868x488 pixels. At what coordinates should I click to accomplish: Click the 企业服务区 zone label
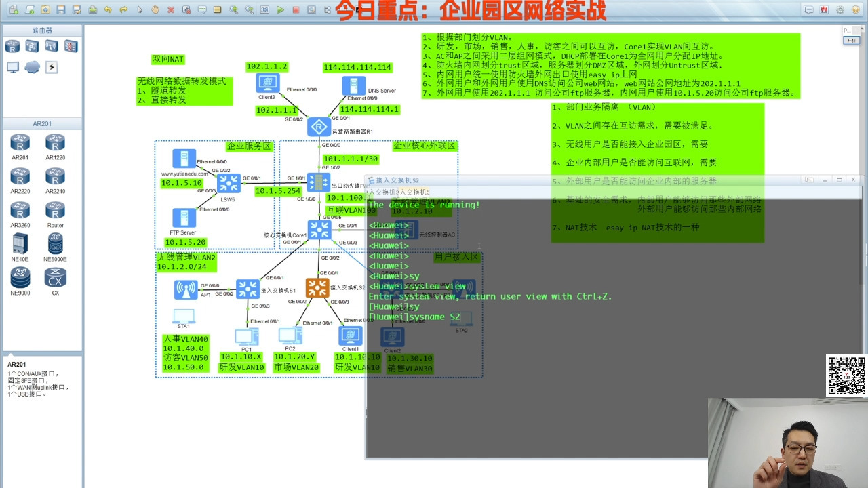(249, 146)
